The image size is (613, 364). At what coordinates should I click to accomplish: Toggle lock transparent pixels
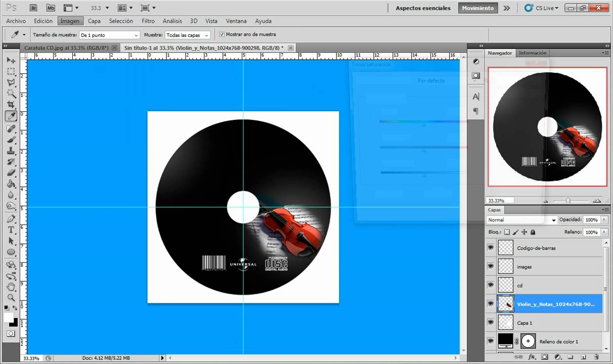click(x=507, y=232)
